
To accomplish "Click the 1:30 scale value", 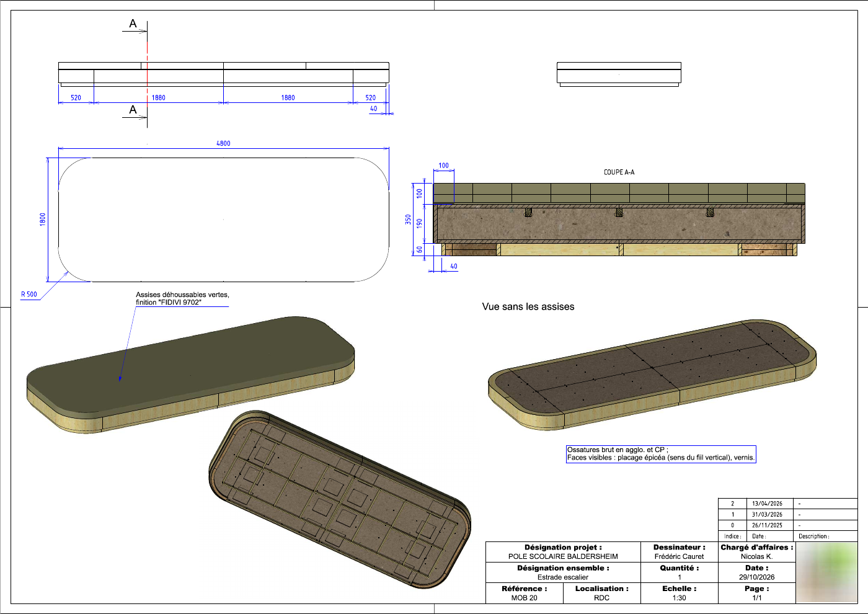I will click(679, 598).
